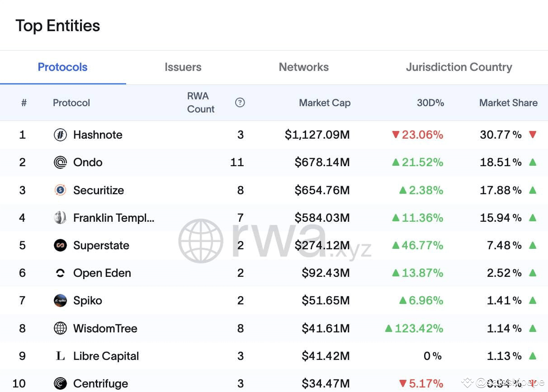Viewport: 548px width, 392px height.
Task: Sort by Market Share column header
Action: tap(508, 103)
